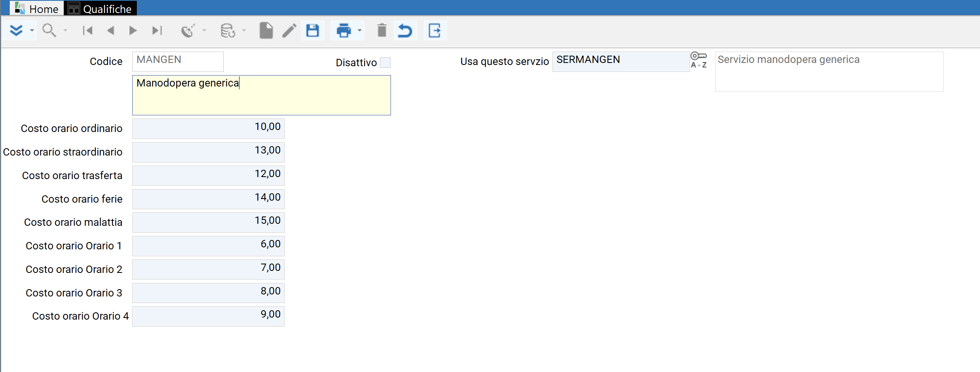Create a new record with page icon

[x=266, y=30]
